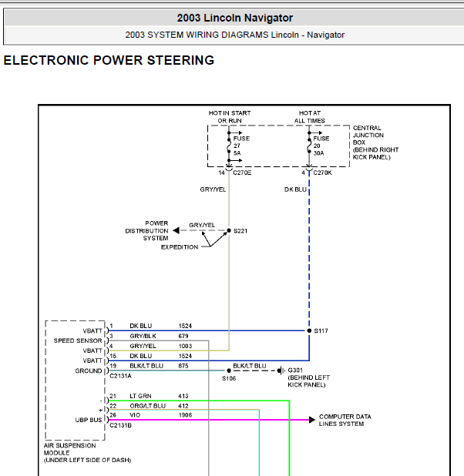Click circuit number 1906
Screen dimensions: 464x476
coord(185,415)
